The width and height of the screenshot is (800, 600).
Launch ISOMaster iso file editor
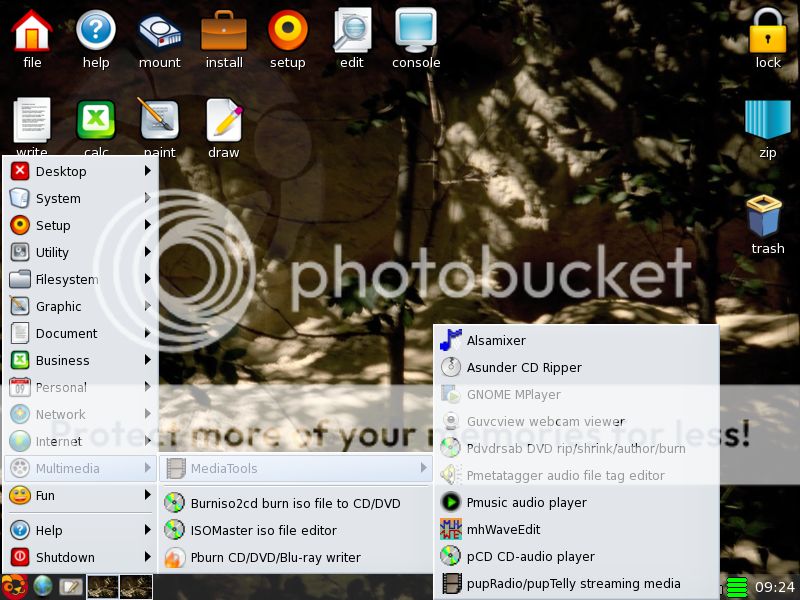[296, 530]
